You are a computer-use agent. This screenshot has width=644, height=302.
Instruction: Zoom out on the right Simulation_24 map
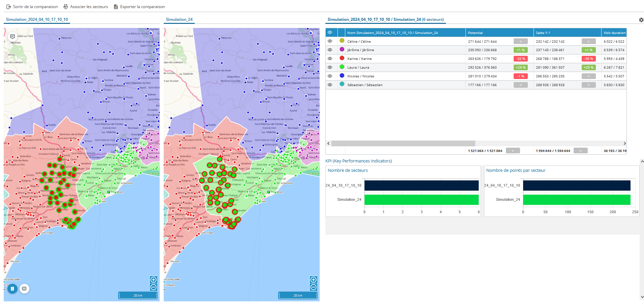314,287
